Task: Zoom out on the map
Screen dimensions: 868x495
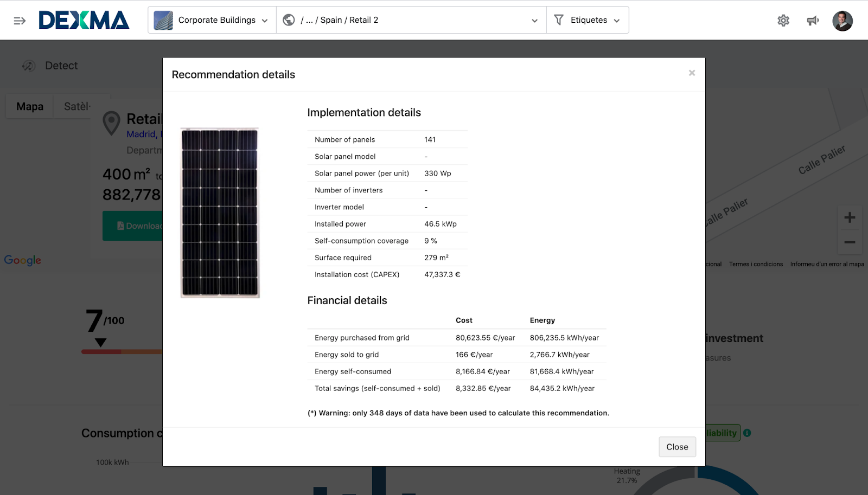Action: point(850,242)
